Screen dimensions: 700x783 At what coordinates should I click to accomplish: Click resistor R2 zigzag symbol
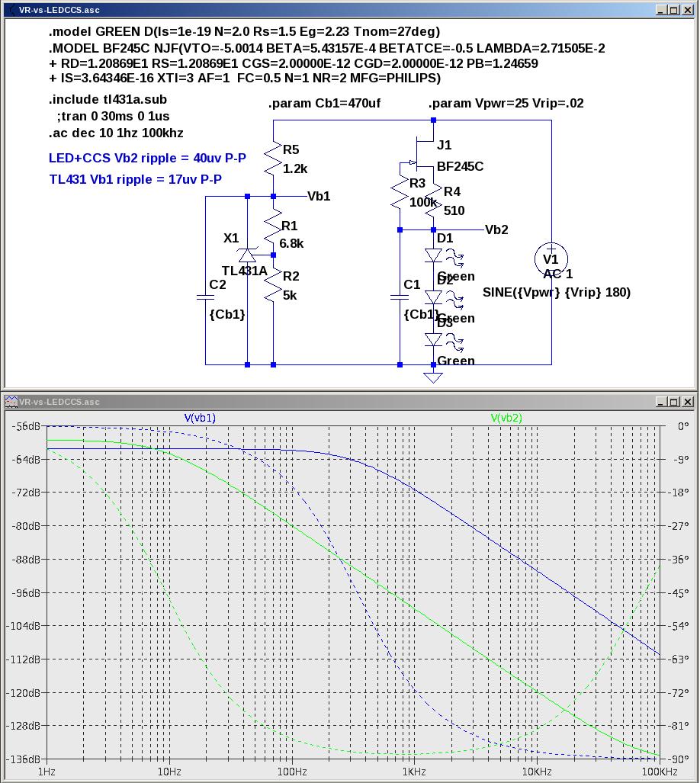pyautogui.click(x=273, y=285)
